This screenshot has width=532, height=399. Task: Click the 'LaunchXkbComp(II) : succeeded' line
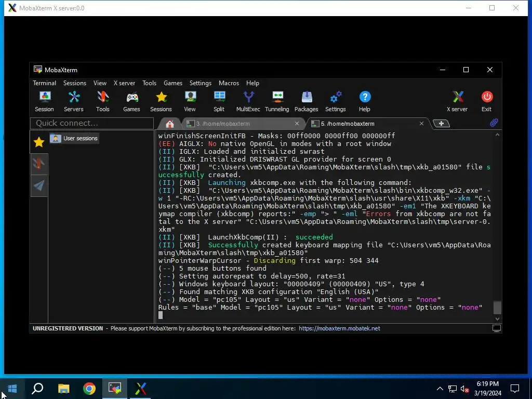click(x=246, y=237)
